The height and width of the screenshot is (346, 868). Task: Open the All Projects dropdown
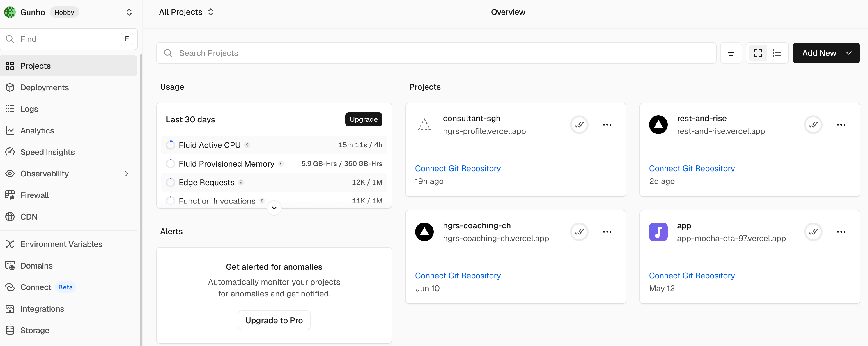click(x=186, y=12)
